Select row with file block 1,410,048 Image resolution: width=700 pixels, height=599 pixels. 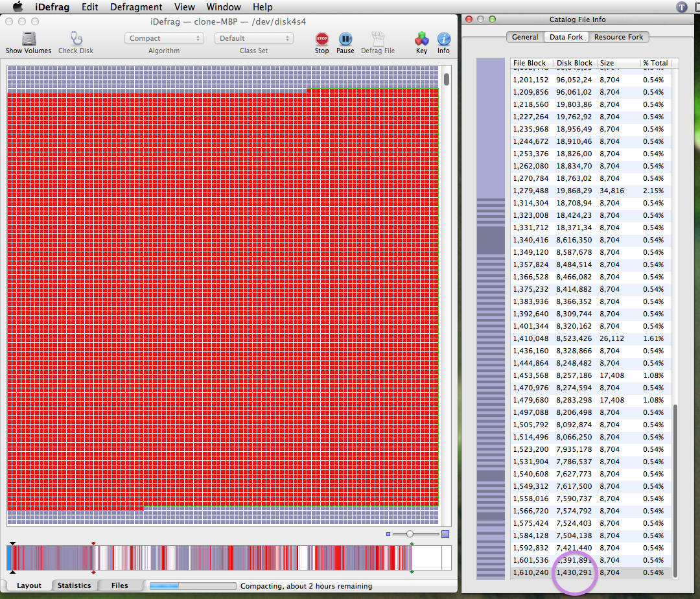pos(591,338)
